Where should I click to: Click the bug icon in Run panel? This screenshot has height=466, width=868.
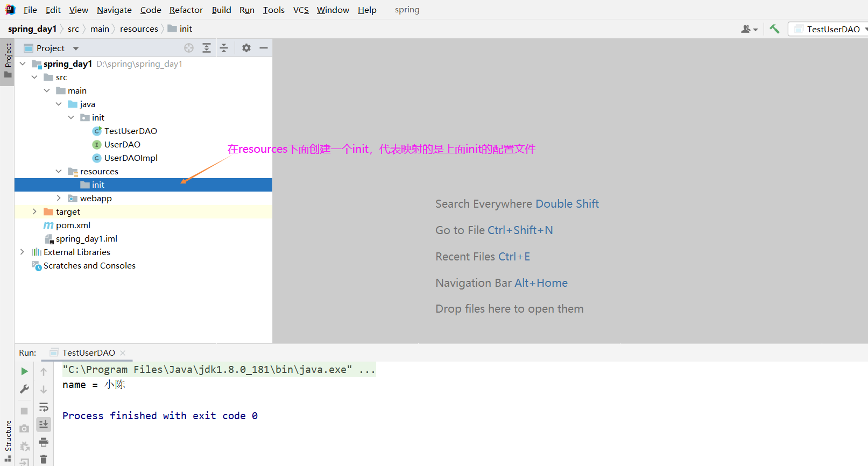(x=24, y=447)
